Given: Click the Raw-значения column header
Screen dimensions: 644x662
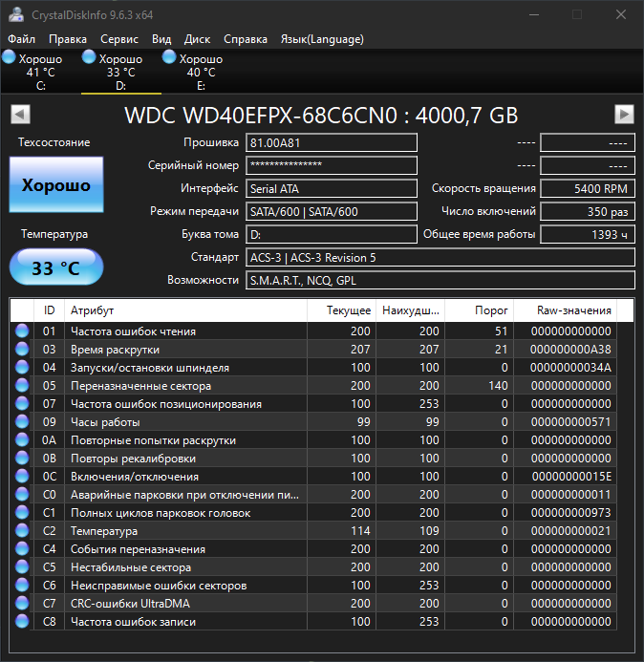Looking at the screenshot, I should click(566, 310).
